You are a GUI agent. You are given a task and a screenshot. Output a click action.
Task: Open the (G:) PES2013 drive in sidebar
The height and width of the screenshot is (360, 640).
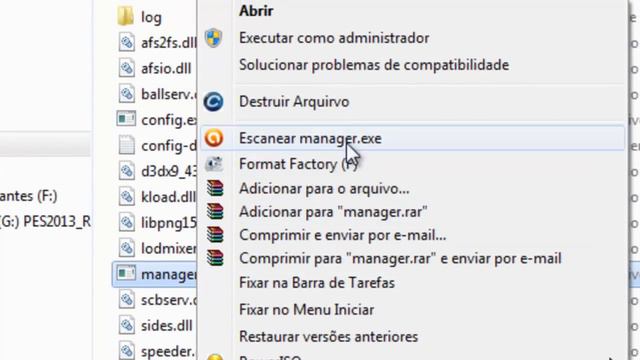pos(45,222)
